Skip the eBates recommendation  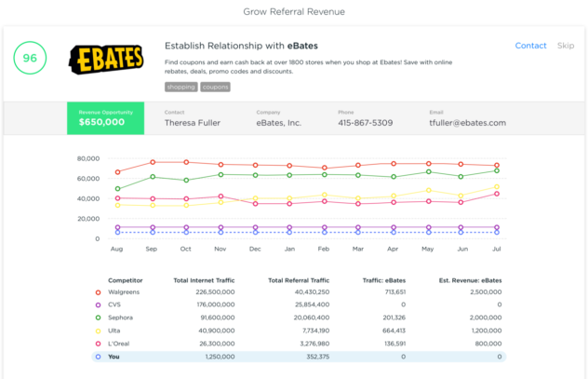tap(566, 46)
